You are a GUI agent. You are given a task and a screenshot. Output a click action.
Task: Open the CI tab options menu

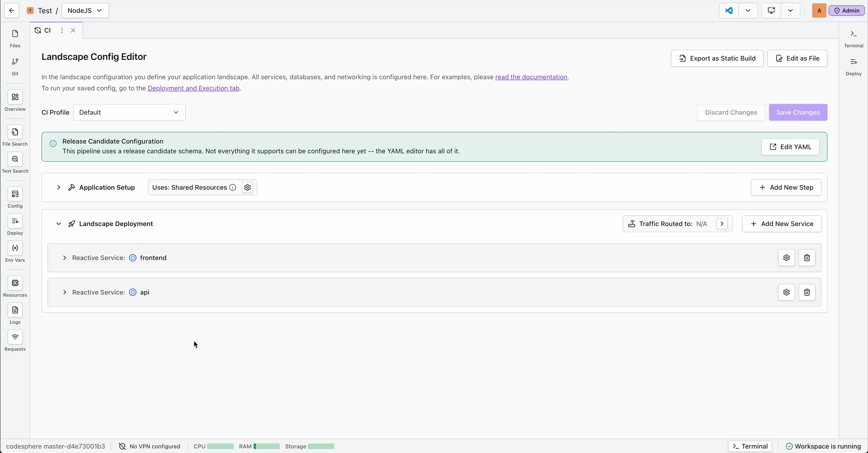coord(62,30)
